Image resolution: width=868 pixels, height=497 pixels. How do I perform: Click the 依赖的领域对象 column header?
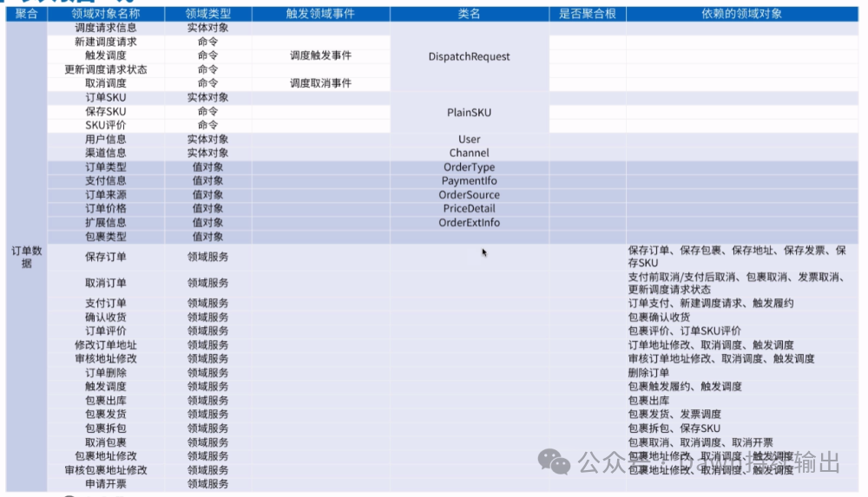tap(742, 14)
